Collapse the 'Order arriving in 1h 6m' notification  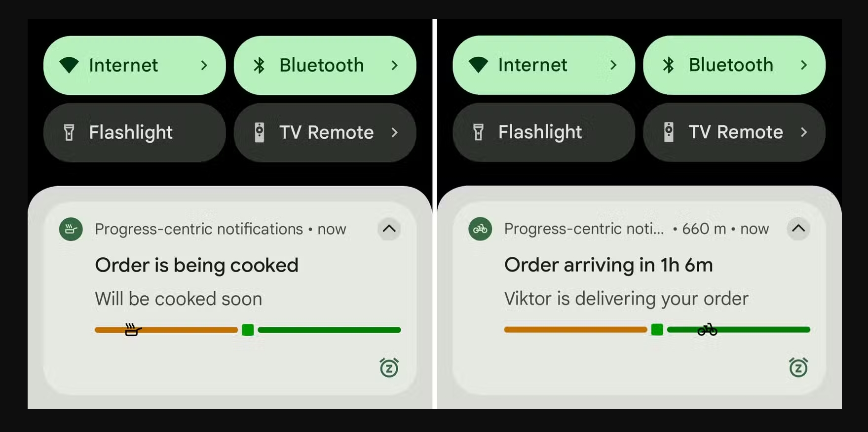[798, 228]
